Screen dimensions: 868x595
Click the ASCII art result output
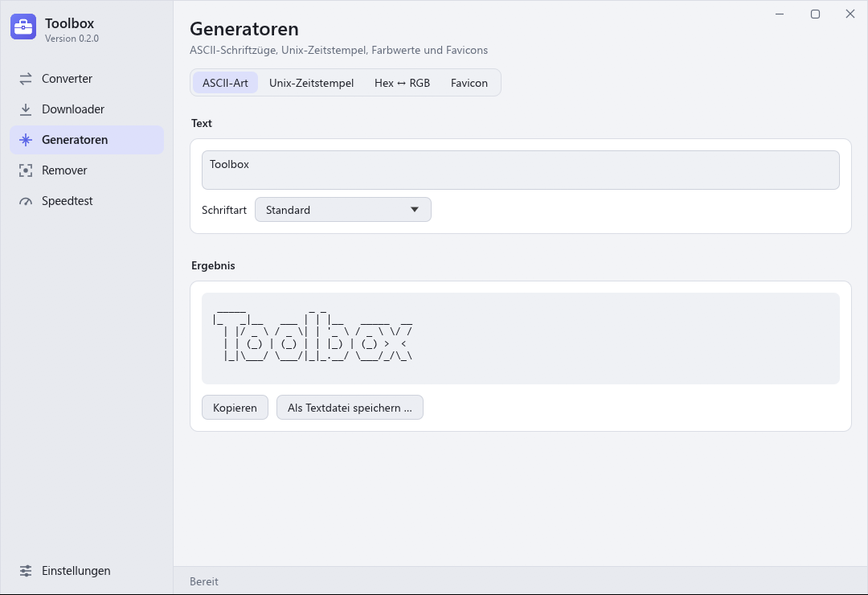click(520, 339)
